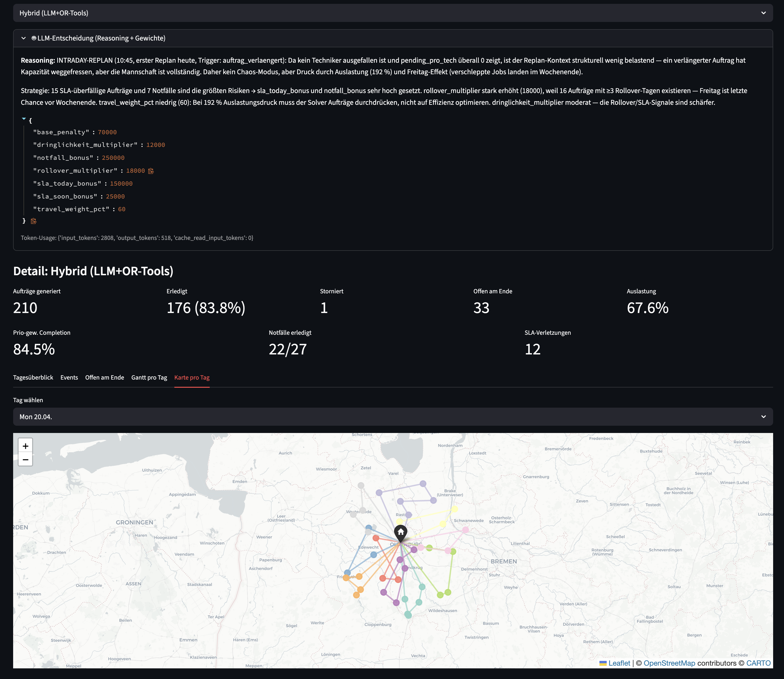Image resolution: width=784 pixels, height=679 pixels.
Task: Open the OpenStreetMap link
Action: click(669, 663)
